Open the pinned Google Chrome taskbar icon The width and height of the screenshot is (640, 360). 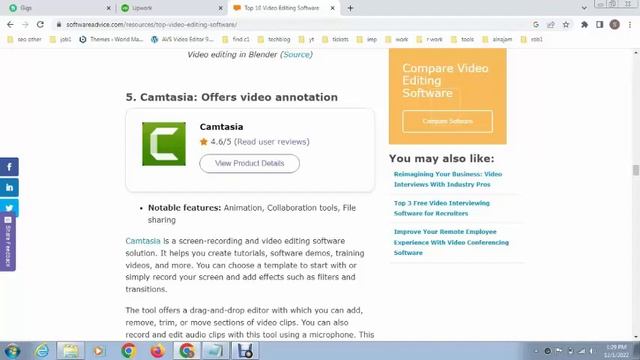[x=129, y=351]
